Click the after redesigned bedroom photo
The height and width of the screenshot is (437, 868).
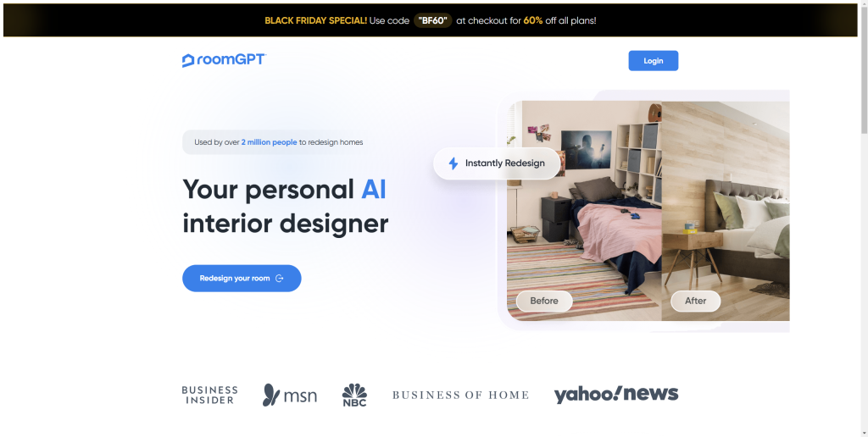726,210
